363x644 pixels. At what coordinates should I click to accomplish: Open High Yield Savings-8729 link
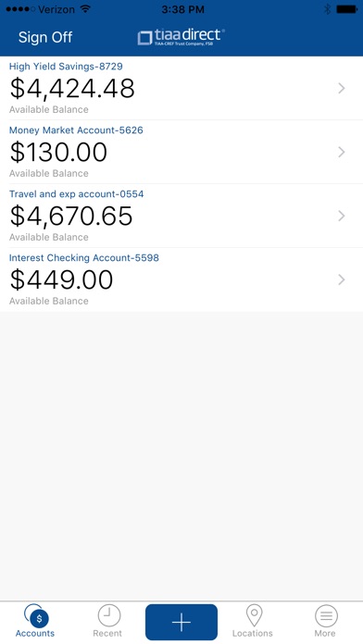click(66, 66)
